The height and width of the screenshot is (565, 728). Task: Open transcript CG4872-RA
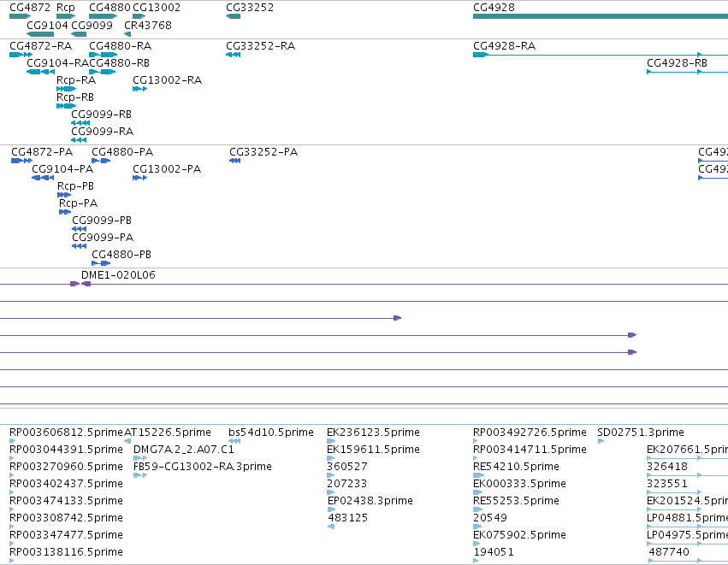[x=41, y=46]
